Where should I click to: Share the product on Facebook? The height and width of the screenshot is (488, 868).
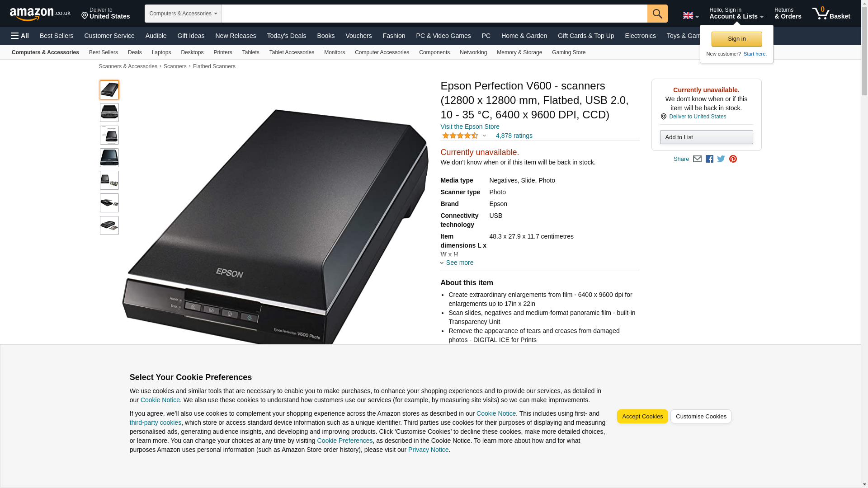pyautogui.click(x=709, y=159)
